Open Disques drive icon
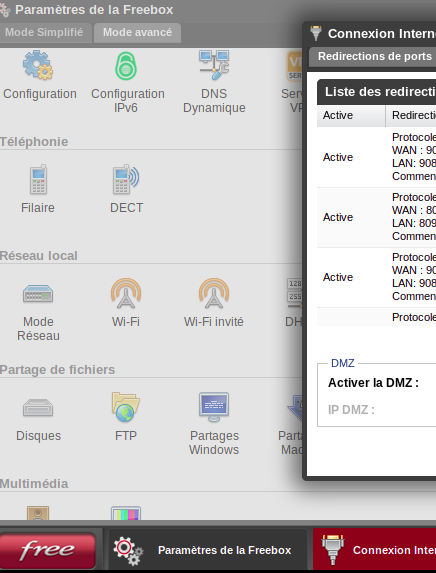 pos(38,407)
